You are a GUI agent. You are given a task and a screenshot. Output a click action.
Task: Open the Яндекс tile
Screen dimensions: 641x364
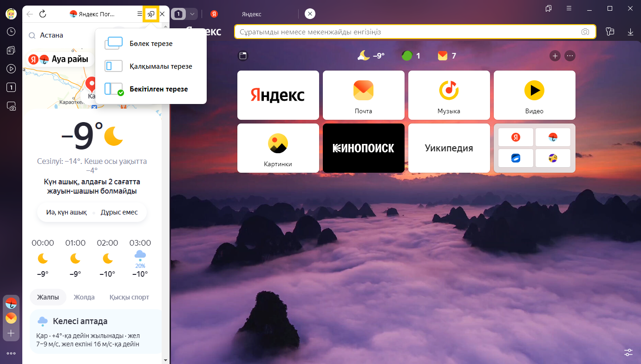click(x=278, y=95)
